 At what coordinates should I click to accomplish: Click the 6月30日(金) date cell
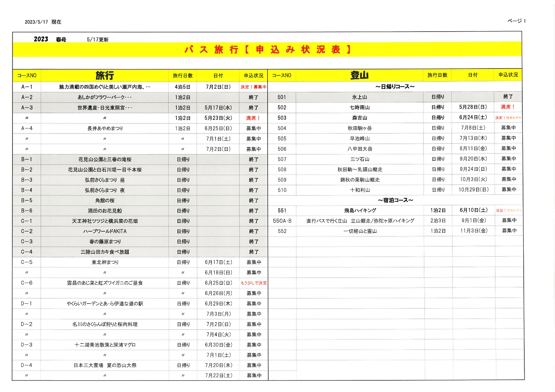[x=218, y=345]
